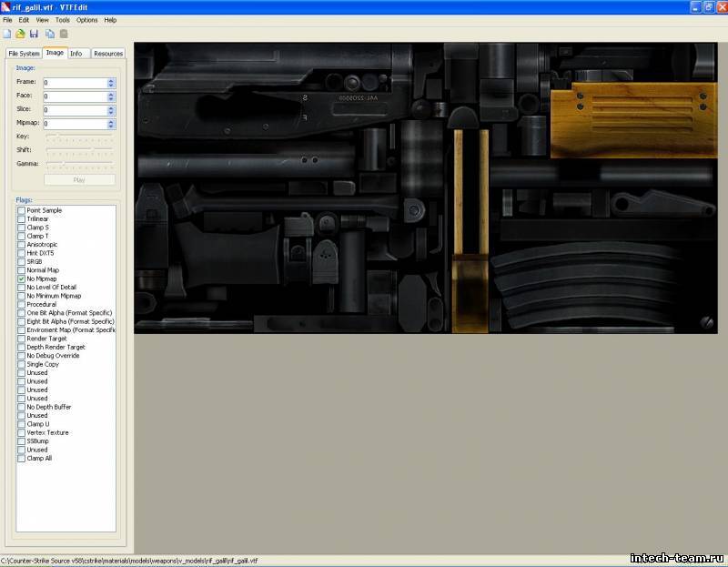Screen dimensions: 728x567
Task: Click the VTFEdit icon in title bar
Action: 5,7
